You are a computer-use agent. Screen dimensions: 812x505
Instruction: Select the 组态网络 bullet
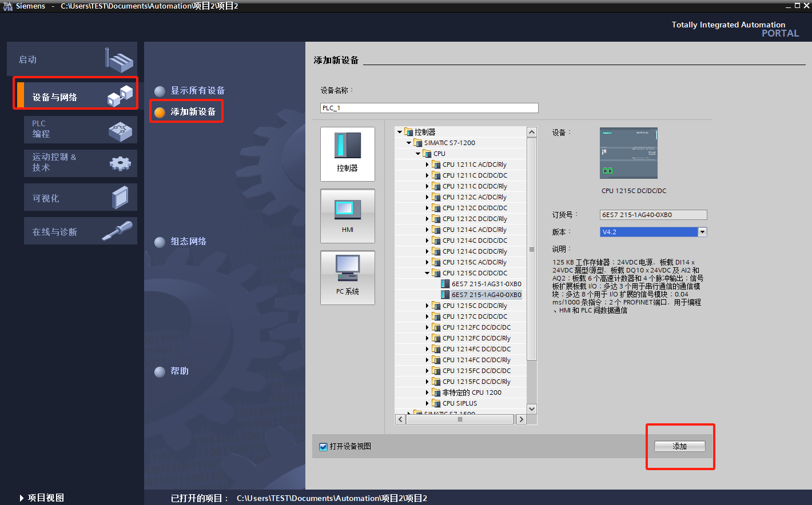pyautogui.click(x=160, y=242)
